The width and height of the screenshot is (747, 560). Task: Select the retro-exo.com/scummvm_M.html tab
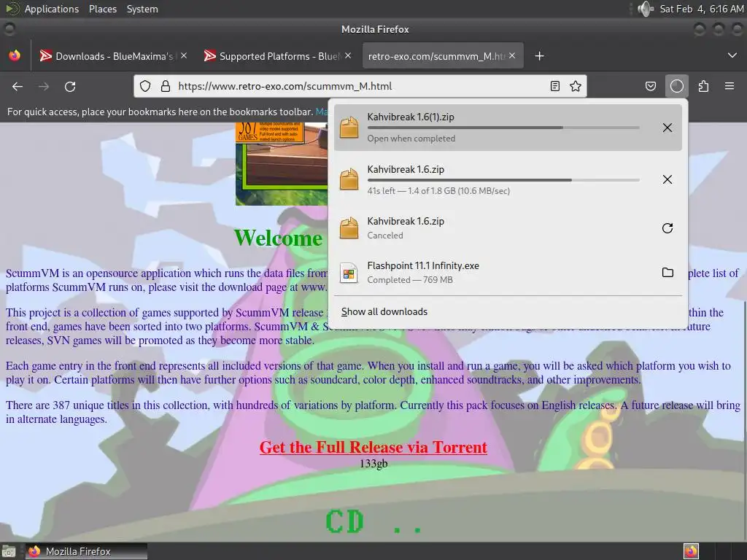tap(443, 56)
